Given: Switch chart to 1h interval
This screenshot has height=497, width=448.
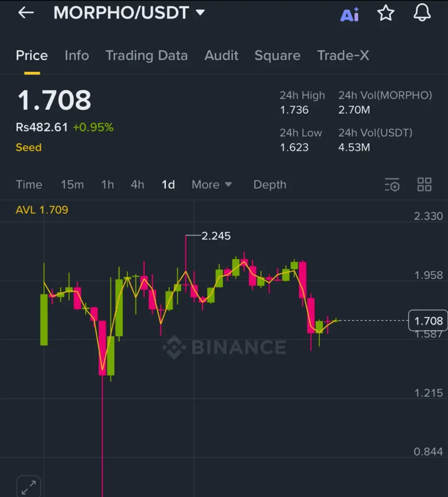Looking at the screenshot, I should (x=108, y=185).
